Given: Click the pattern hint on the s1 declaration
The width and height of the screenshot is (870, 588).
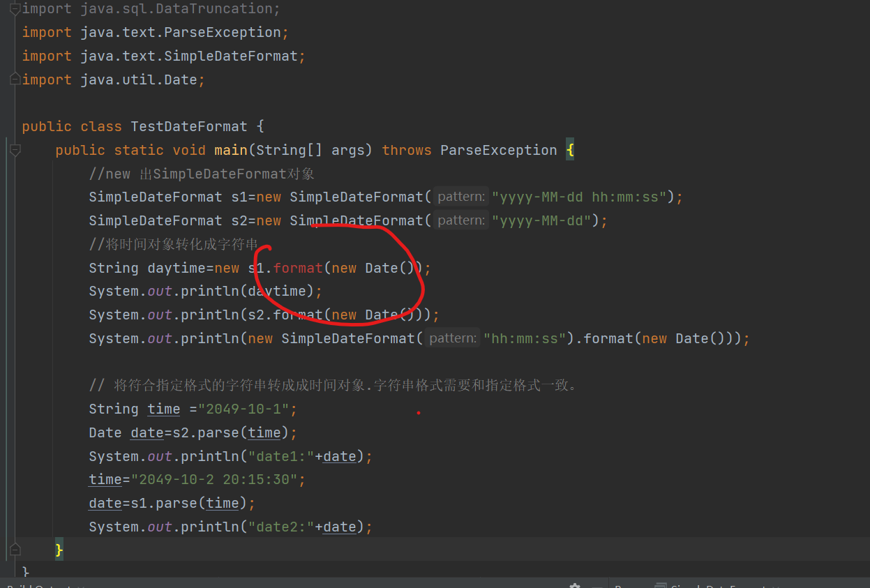Looking at the screenshot, I should click(x=461, y=197).
